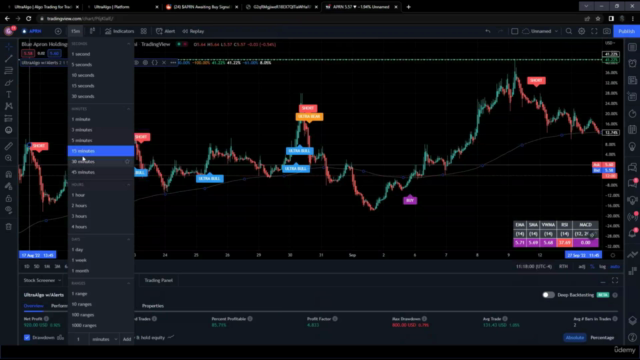Choose 30 seconds interval
Viewport: 640px width, 360px height.
(101, 96)
